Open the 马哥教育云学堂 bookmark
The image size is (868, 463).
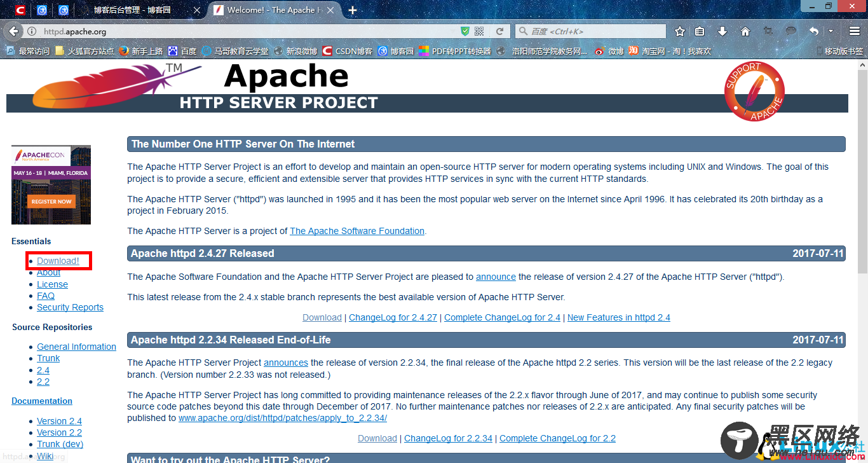[x=234, y=51]
